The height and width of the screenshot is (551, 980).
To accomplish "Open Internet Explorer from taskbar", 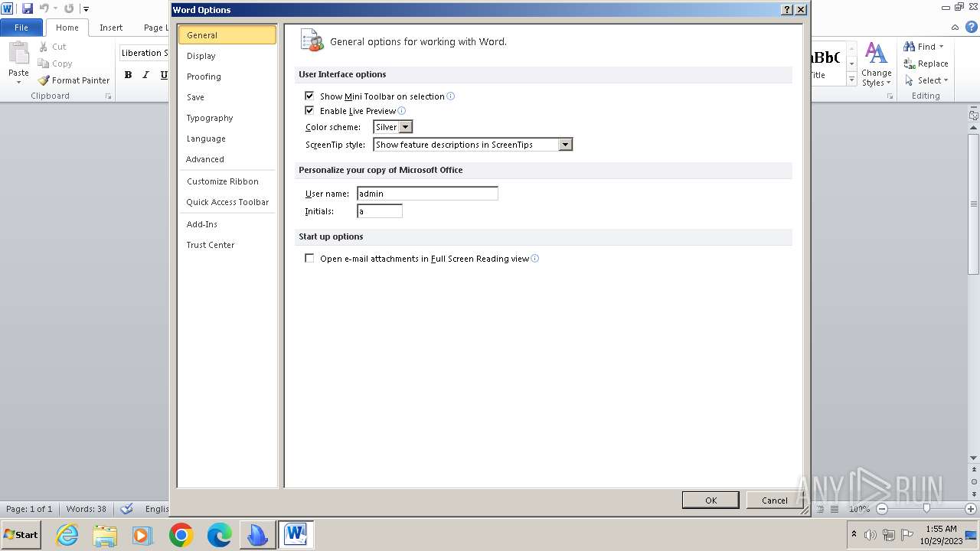I will pyautogui.click(x=67, y=535).
